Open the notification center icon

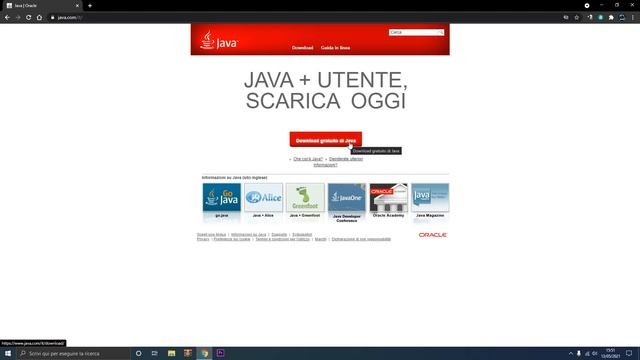[629, 353]
